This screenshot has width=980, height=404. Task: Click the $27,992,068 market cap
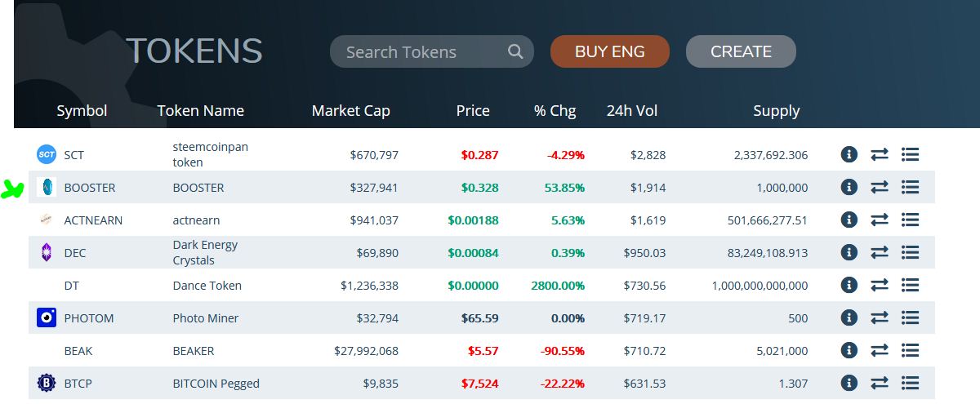[367, 351]
